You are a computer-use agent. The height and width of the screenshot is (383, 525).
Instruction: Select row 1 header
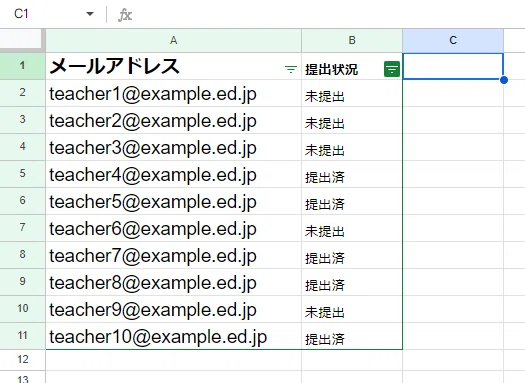[x=22, y=66]
